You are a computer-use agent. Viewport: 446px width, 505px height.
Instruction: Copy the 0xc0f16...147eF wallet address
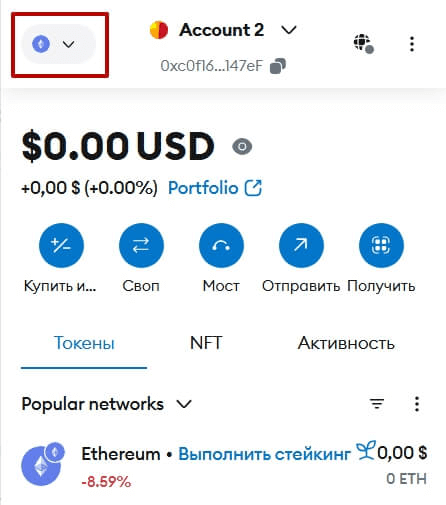(278, 66)
